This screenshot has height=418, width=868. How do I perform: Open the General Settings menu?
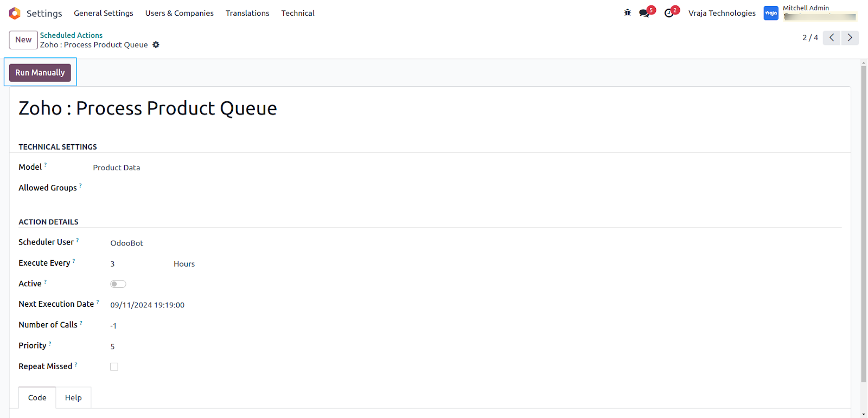click(x=104, y=13)
